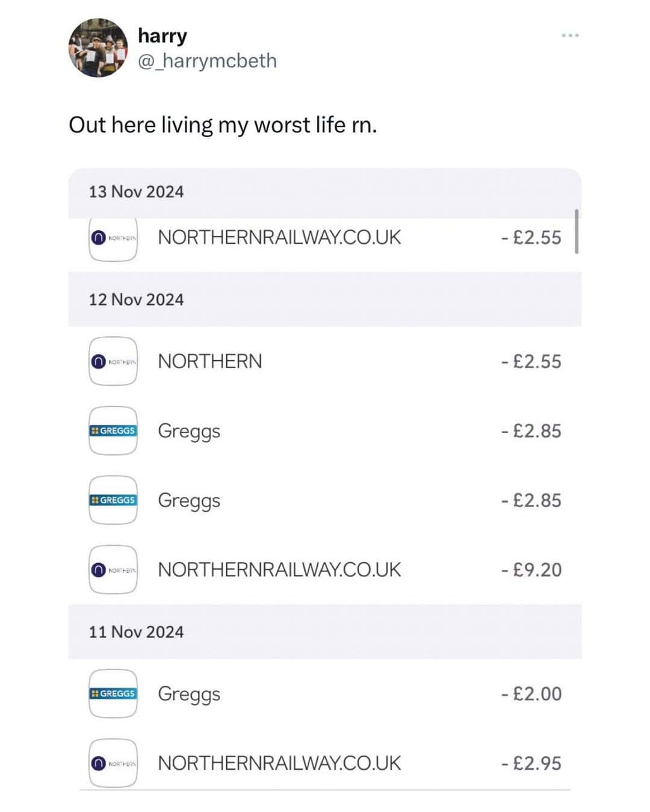Open the NORTHERNRAILWAY.CO.UK name on £9.20 row
Viewport: 650px width, 812px height.
coord(279,570)
